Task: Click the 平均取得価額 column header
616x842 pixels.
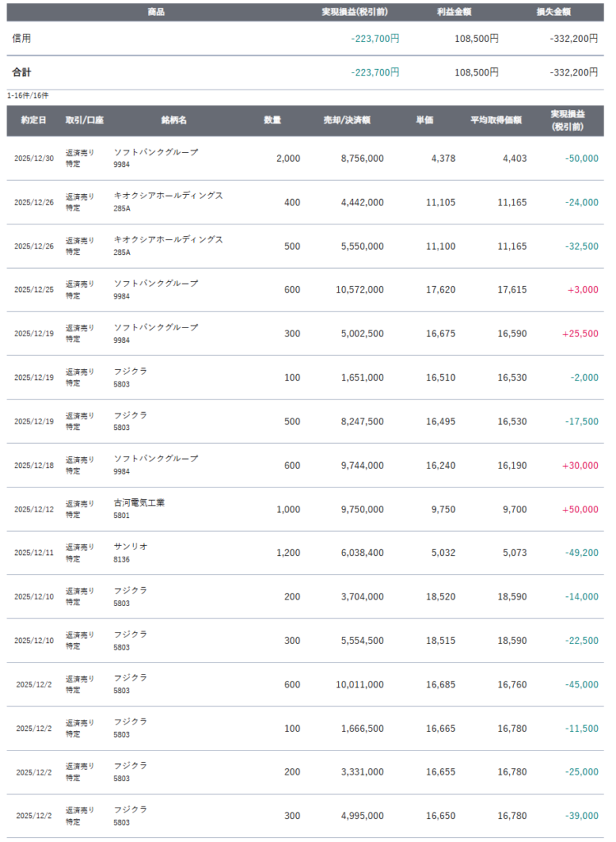Action: tap(496, 120)
